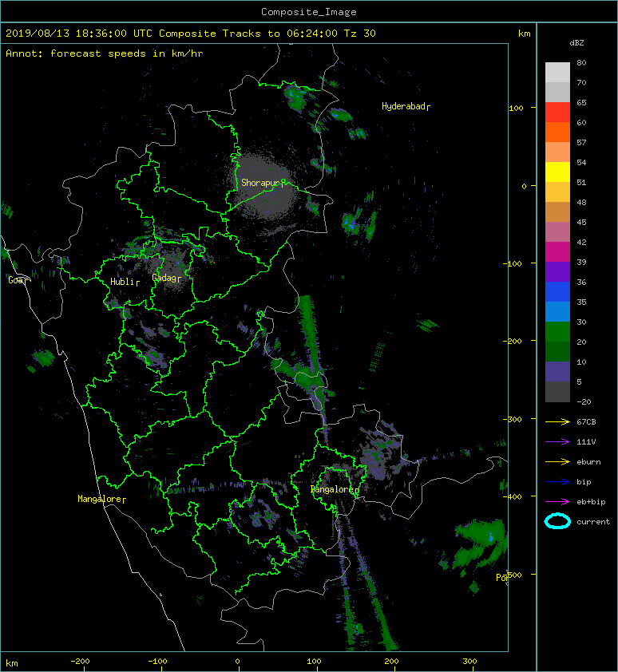Click the Composite_Image window title
This screenshot has height=672, width=618.
pos(309,12)
